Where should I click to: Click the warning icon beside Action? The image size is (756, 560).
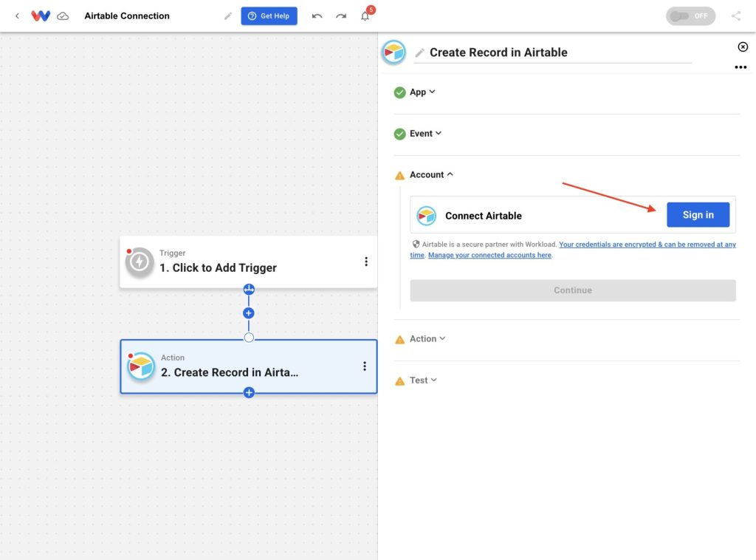tap(399, 340)
